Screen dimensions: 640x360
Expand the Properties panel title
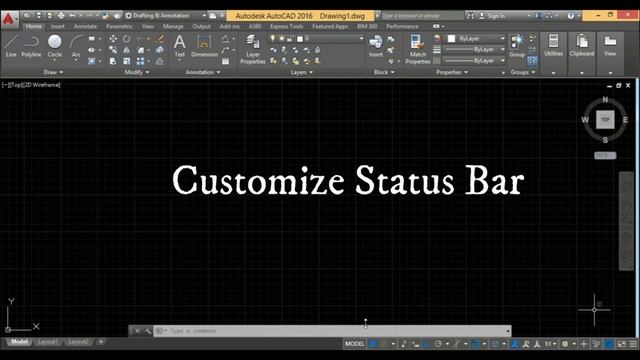(x=452, y=72)
